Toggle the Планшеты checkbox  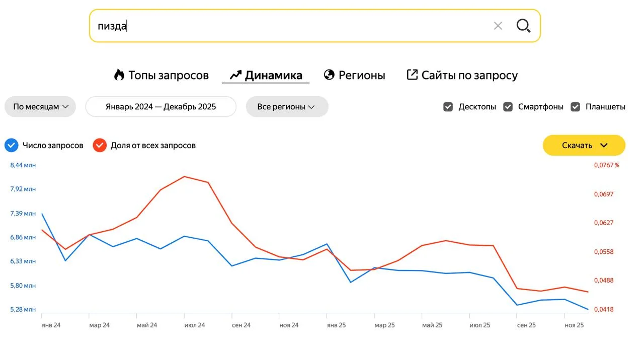click(x=575, y=107)
